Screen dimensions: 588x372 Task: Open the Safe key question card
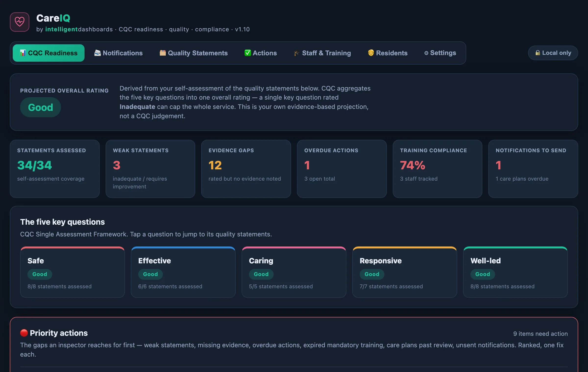coord(73,272)
